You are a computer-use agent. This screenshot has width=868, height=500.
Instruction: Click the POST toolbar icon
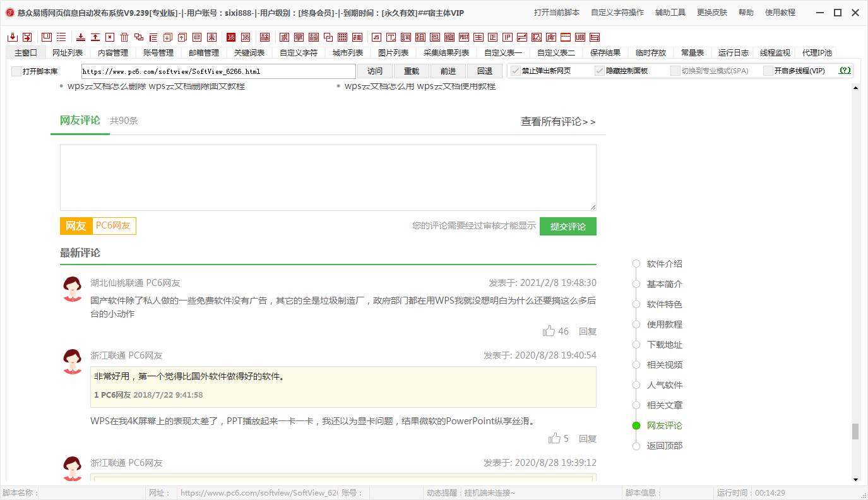pyautogui.click(x=464, y=37)
